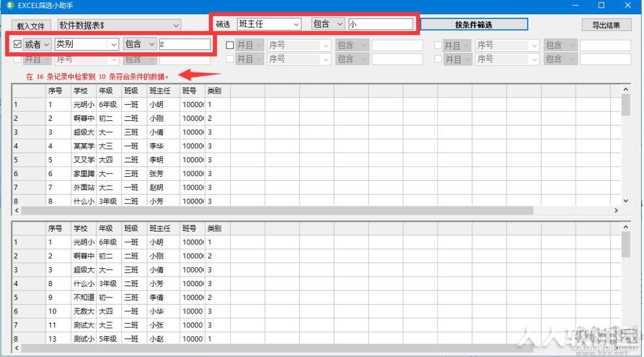The image size is (644, 357).
Task: Click the 16条记录 search result status message
Action: [x=98, y=76]
